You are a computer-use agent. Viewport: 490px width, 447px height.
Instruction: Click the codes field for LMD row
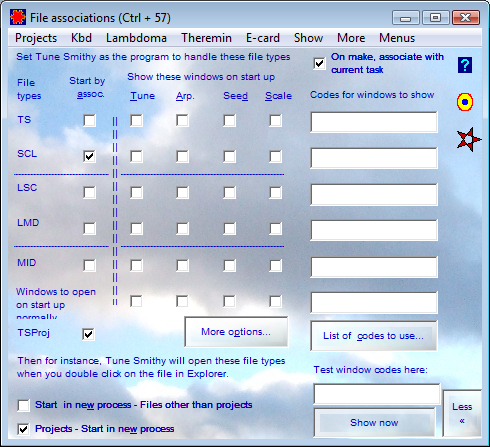click(374, 230)
